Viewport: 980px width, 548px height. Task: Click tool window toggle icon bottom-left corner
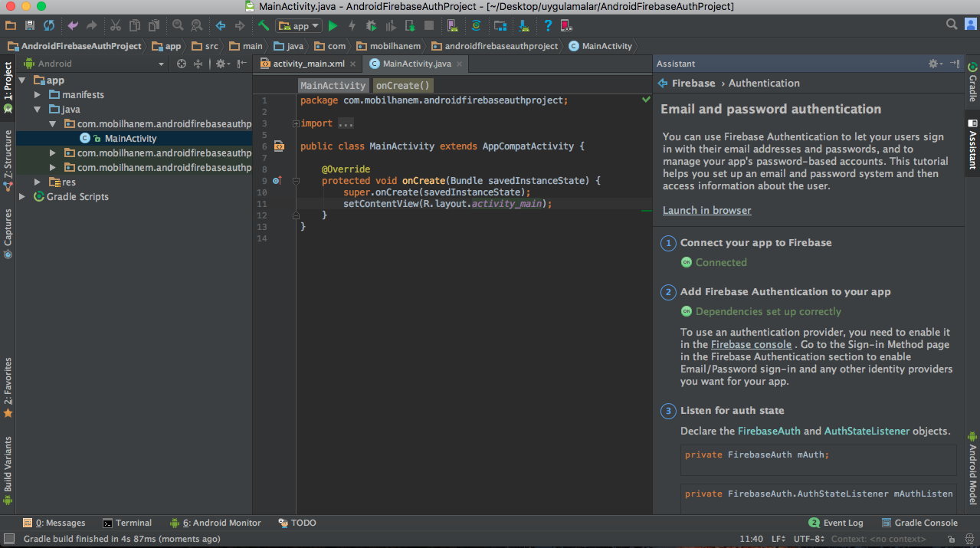(8, 539)
